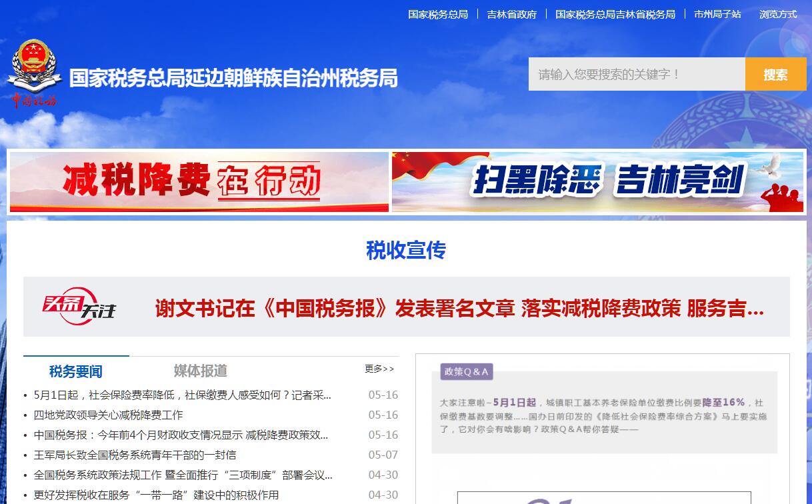Open 王军局长致全国税务系统青年干部的一封信
Screen dimensions: 812x504
135,455
